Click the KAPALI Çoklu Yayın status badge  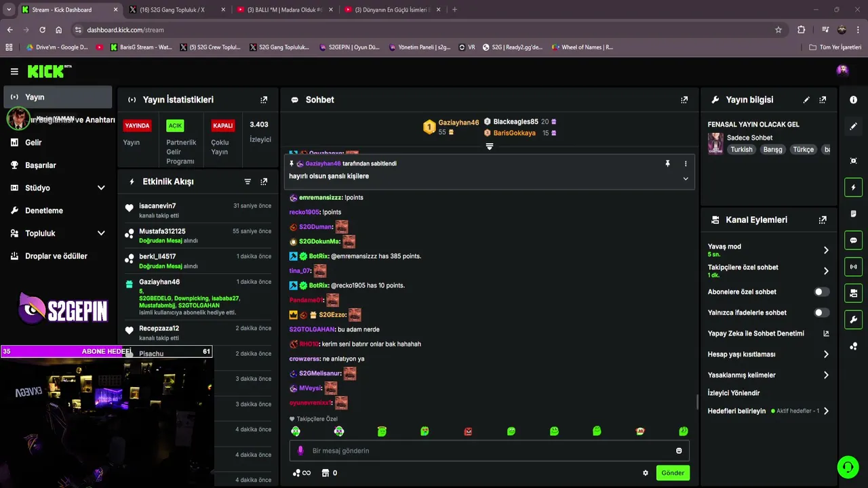coord(223,125)
